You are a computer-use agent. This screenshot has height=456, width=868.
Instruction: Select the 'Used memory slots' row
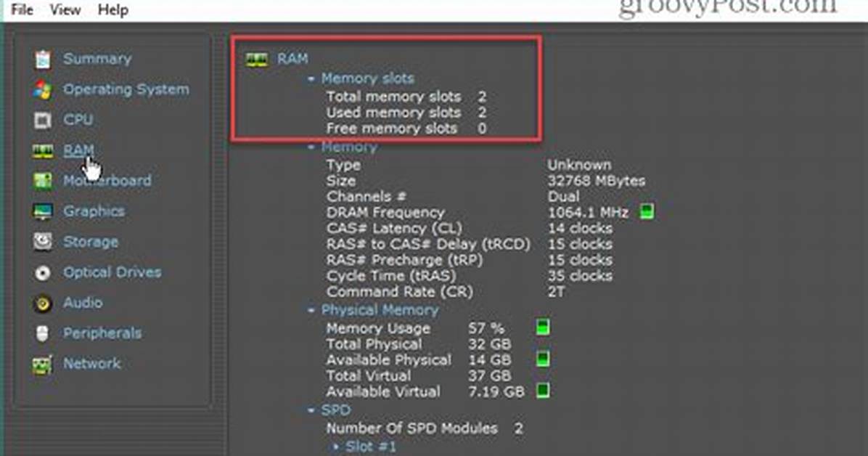(406, 113)
